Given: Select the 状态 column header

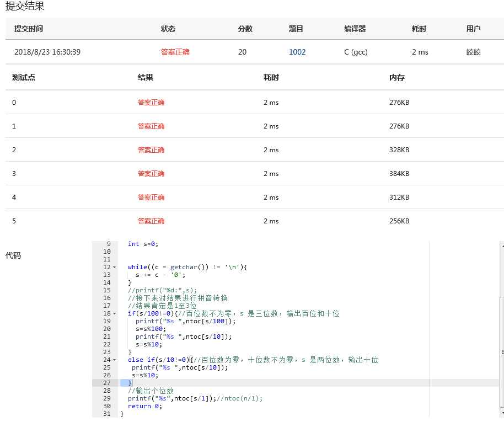Looking at the screenshot, I should (x=168, y=29).
